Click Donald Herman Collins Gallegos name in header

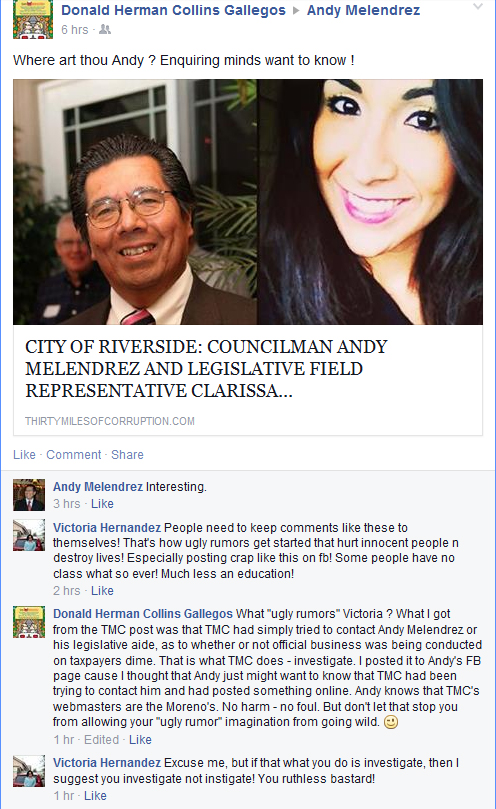[173, 10]
